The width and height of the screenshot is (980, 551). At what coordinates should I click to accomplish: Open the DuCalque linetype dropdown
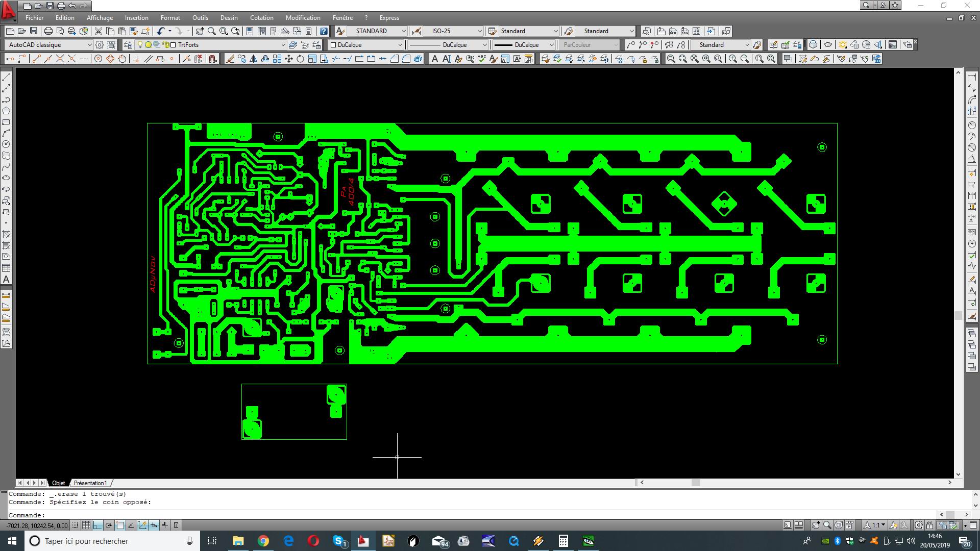tap(484, 45)
